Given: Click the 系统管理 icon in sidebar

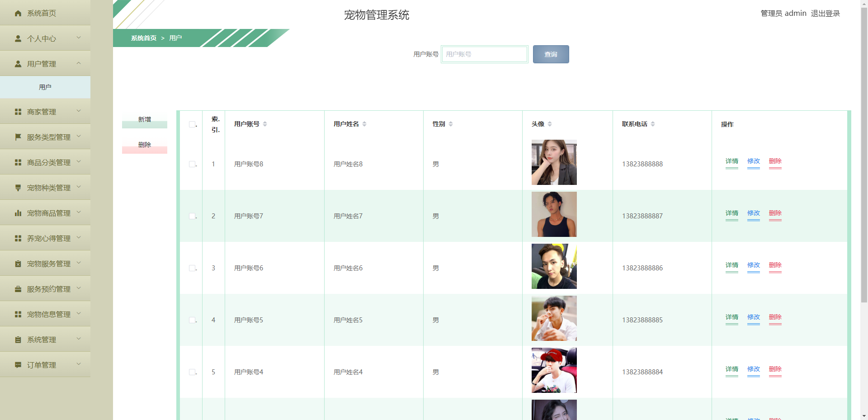Looking at the screenshot, I should click(18, 339).
